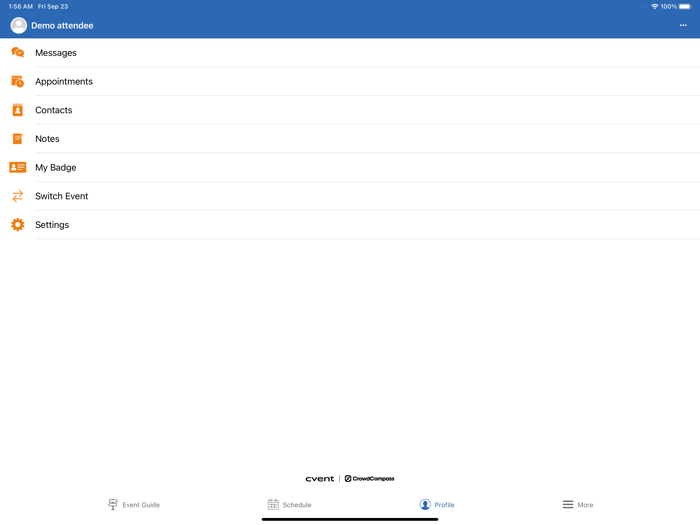Open the Messages list item
Image resolution: width=700 pixels, height=525 pixels.
click(x=56, y=53)
